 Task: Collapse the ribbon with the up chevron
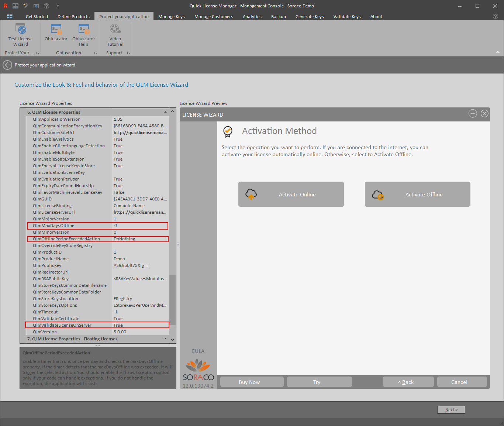coord(498,52)
